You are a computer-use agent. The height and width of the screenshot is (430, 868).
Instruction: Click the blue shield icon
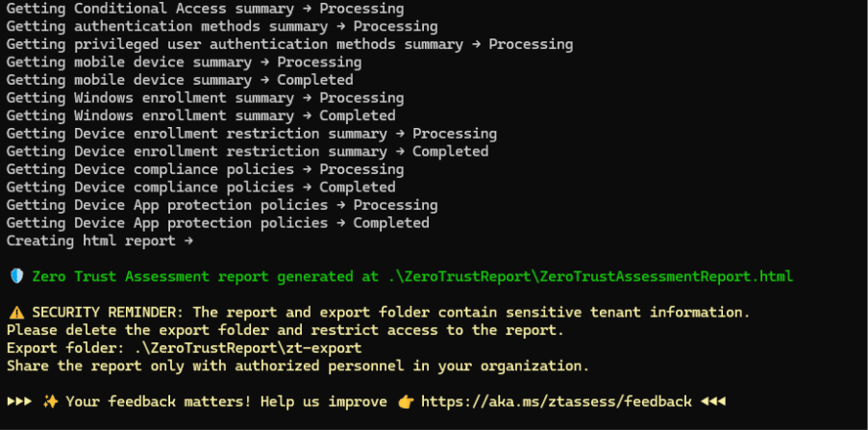(16, 276)
